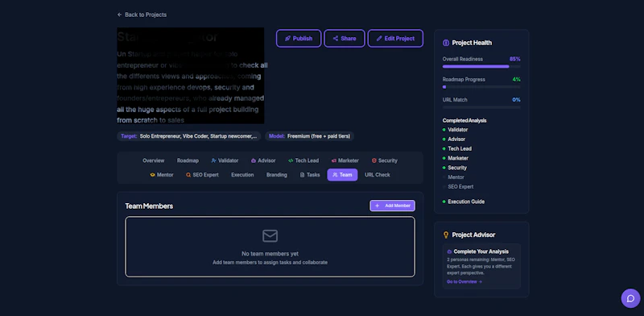Switch to the Execution tab

point(242,175)
